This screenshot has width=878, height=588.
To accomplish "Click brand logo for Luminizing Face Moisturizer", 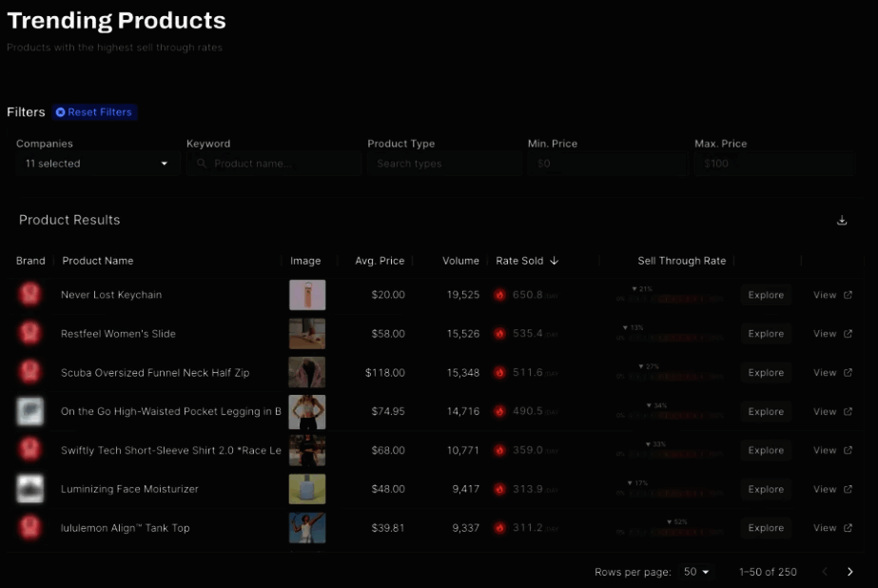I will pos(29,489).
